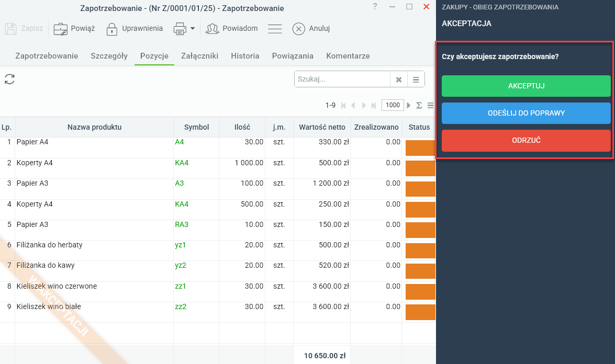This screenshot has height=364, width=615.
Task: Open symbol link yz2
Action: point(181,266)
